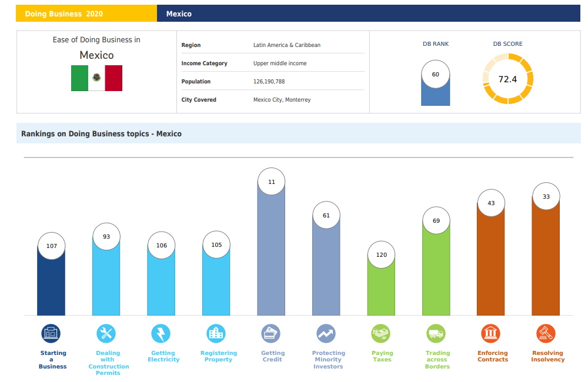Click the rank 107 circle on Starting a Business bar
The height and width of the screenshot is (382, 588).
pos(51,246)
